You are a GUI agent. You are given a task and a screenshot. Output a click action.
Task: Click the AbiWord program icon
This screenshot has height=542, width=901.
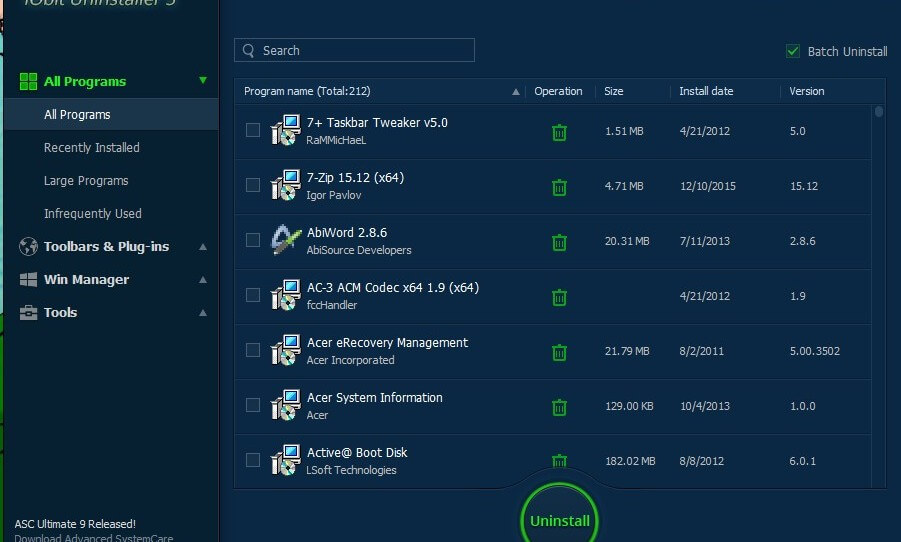tap(286, 240)
